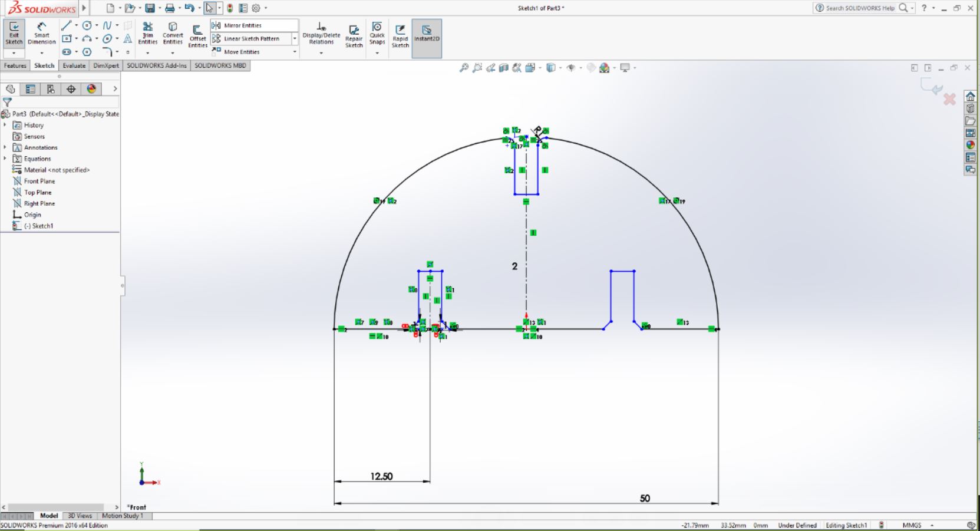Image resolution: width=980 pixels, height=531 pixels.
Task: Open the Appearances task pane icon
Action: 970,145
